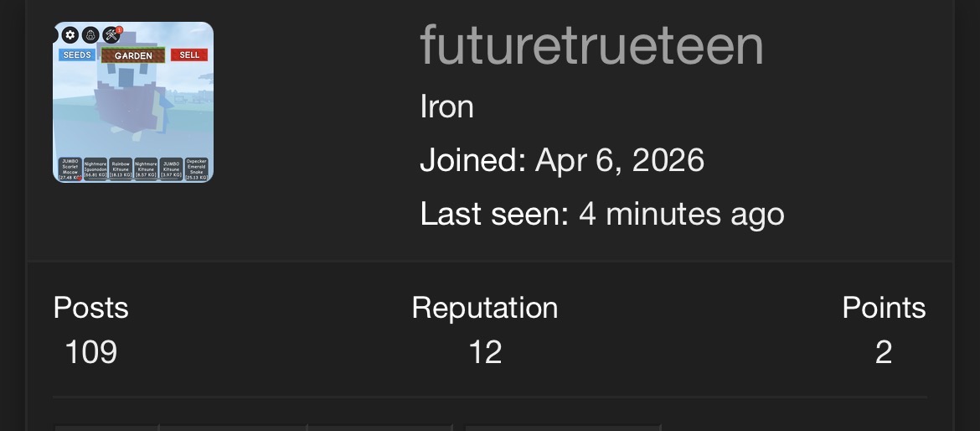The width and height of the screenshot is (980, 431).
Task: Choose the Oxpecker Emerald Snake slot
Action: pyautogui.click(x=196, y=169)
